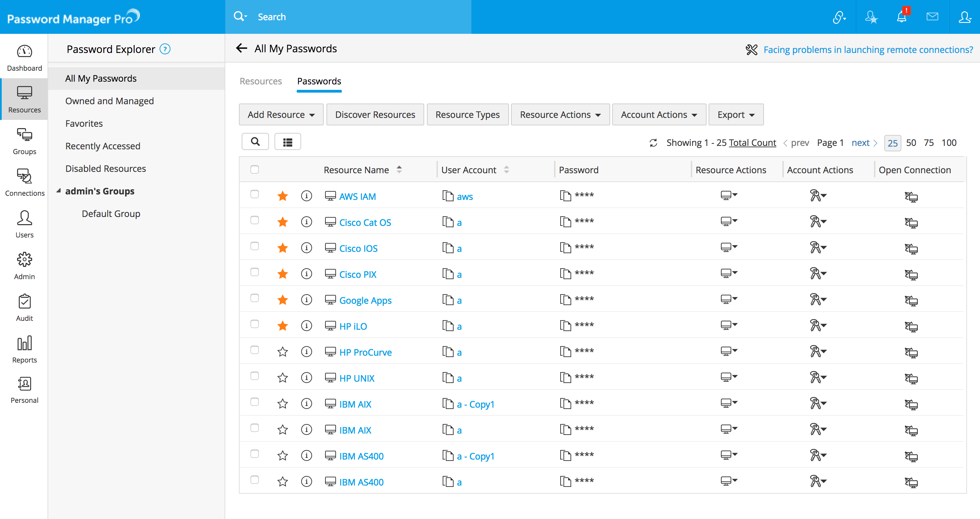Mark HP ProCurve as favorite with star

282,352
